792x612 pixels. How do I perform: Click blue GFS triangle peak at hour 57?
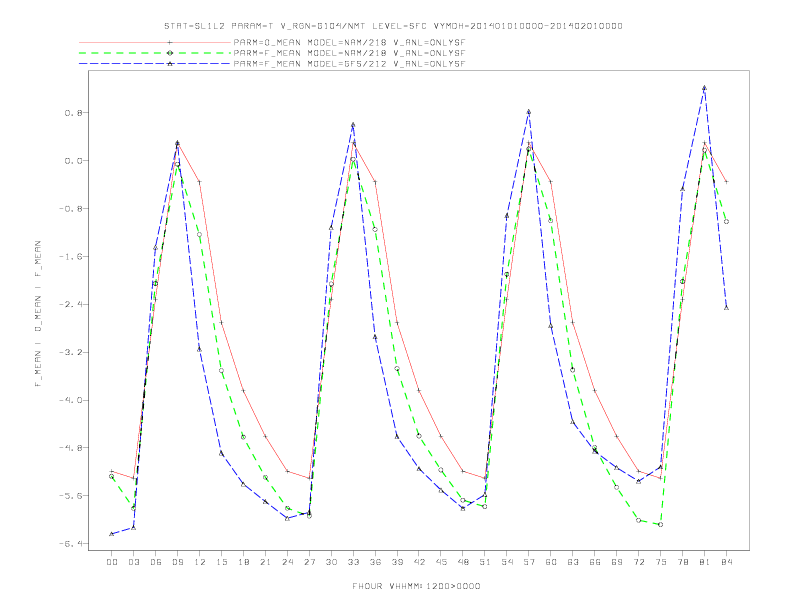(x=529, y=112)
